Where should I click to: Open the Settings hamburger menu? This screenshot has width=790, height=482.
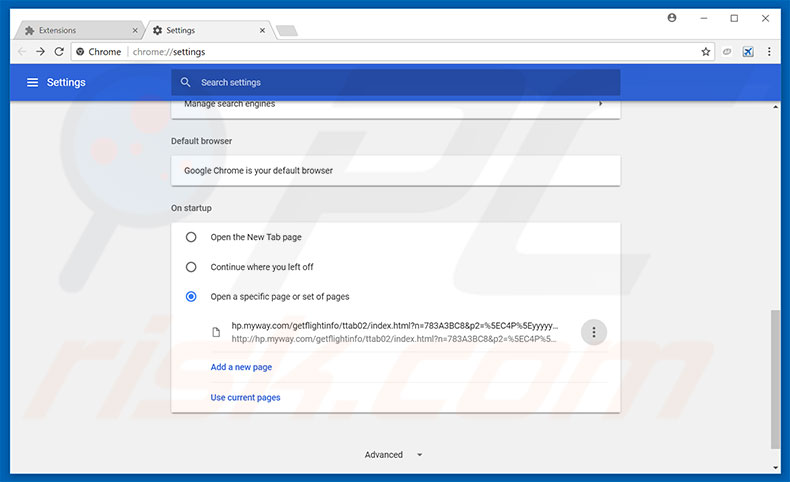32,82
